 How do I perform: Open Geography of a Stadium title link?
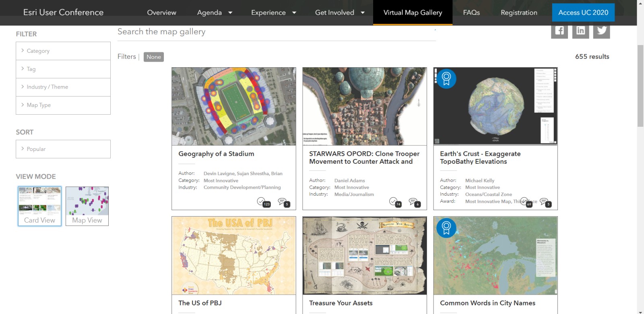click(x=216, y=154)
